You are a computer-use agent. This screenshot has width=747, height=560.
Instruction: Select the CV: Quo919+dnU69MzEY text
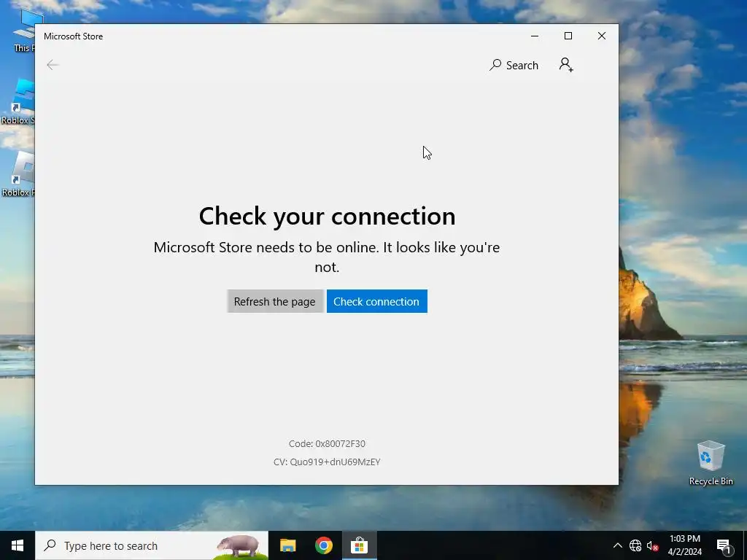click(327, 462)
